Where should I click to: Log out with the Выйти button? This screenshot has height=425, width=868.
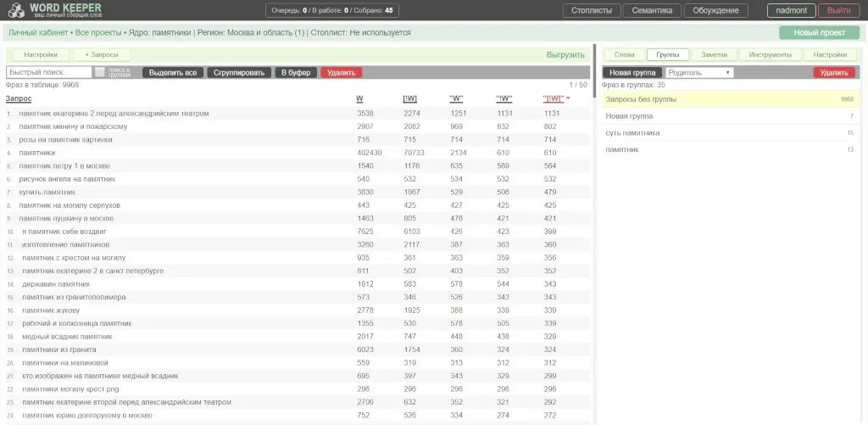click(838, 10)
